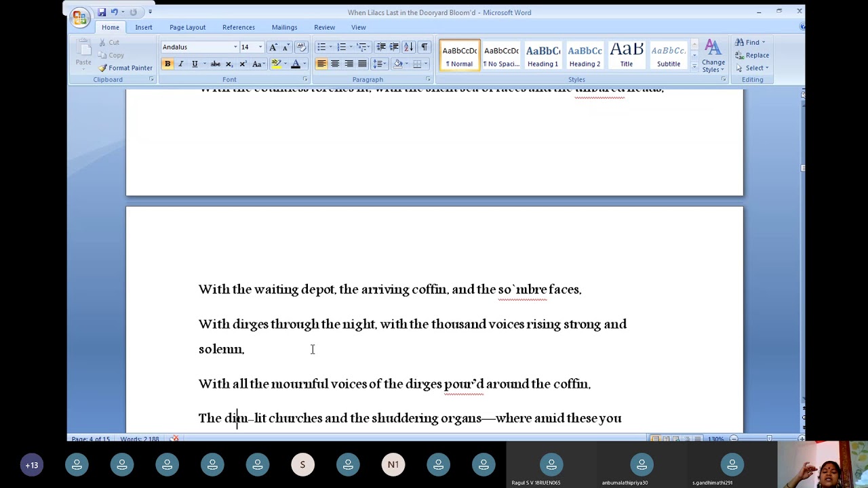Align paragraph text to the right
This screenshot has height=488, width=868.
[349, 64]
